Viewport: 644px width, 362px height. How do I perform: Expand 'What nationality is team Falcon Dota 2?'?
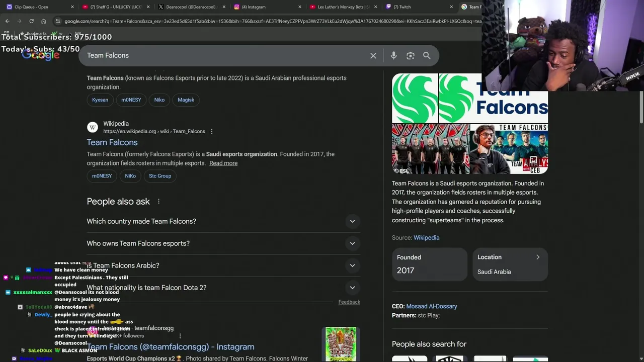click(x=223, y=288)
